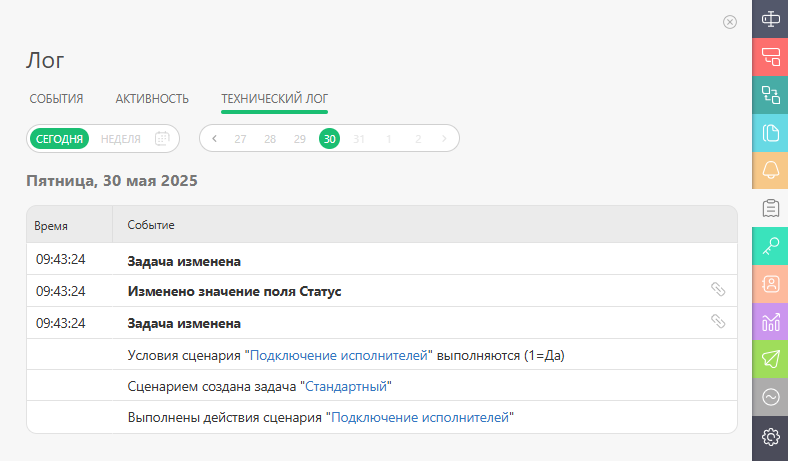Switch period filter to НЕДЕЛЯ
This screenshot has width=788, height=461.
click(121, 139)
